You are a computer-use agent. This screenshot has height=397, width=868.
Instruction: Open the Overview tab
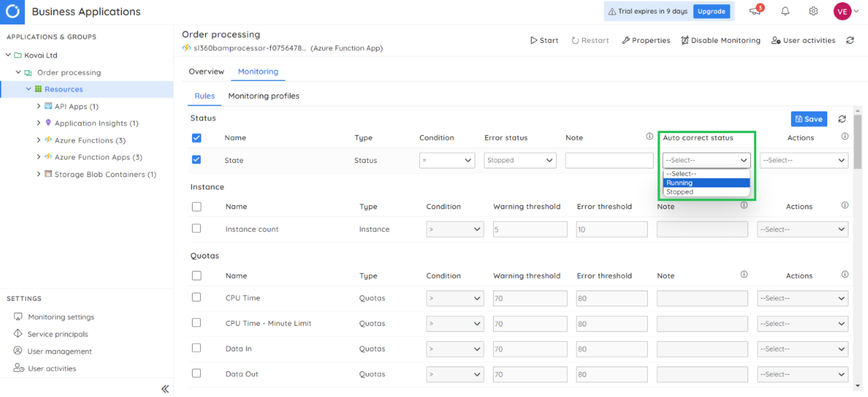pos(206,71)
